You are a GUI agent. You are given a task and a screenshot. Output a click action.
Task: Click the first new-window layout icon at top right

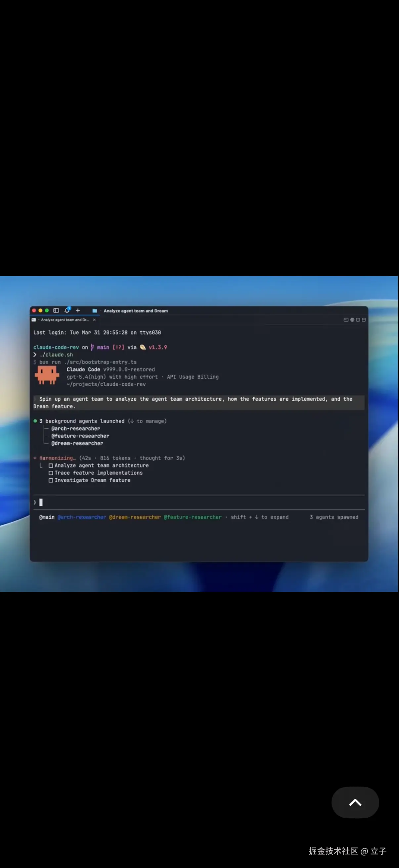345,320
